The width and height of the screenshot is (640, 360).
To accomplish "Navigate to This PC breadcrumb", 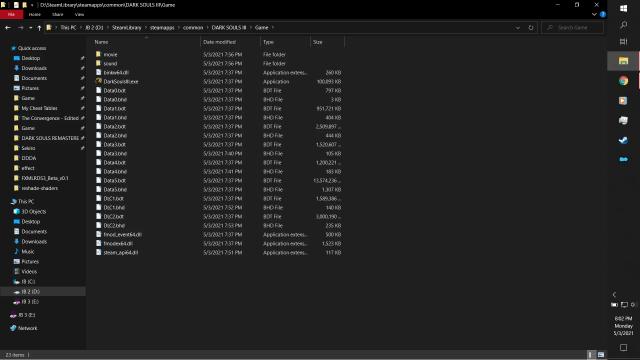I will point(68,28).
